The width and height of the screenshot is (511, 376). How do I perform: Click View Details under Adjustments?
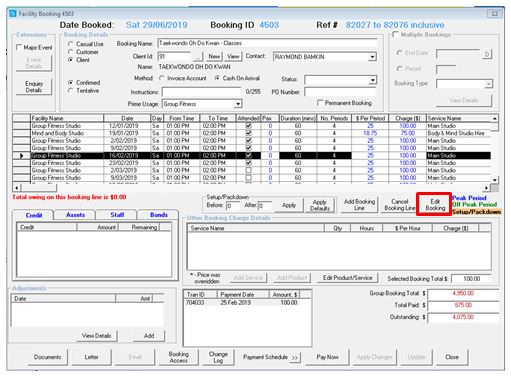click(96, 336)
